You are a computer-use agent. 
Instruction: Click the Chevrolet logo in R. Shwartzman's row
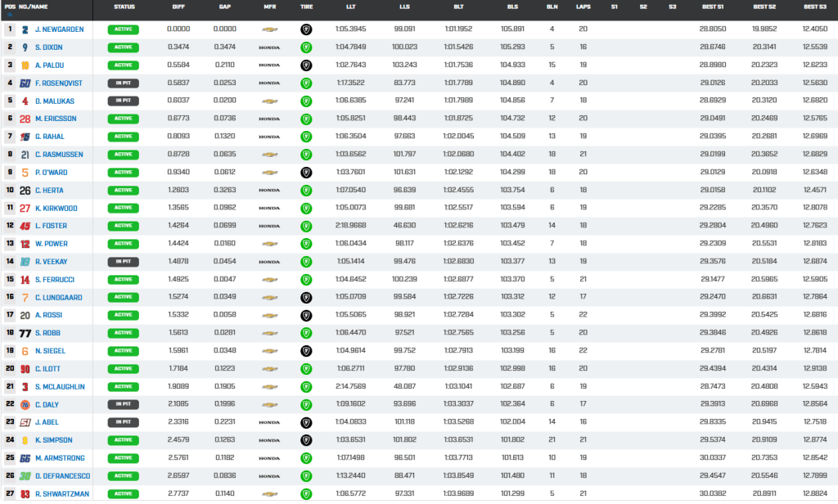point(269,494)
